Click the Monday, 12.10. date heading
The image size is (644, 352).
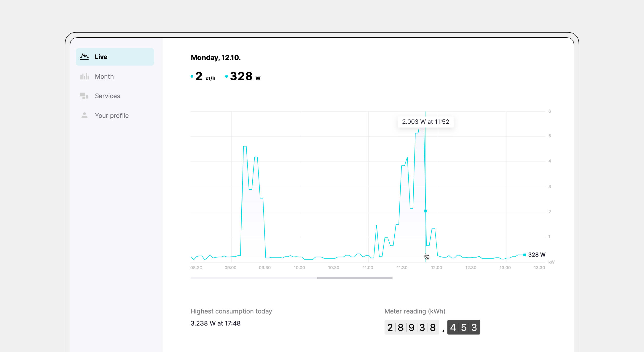click(x=216, y=58)
